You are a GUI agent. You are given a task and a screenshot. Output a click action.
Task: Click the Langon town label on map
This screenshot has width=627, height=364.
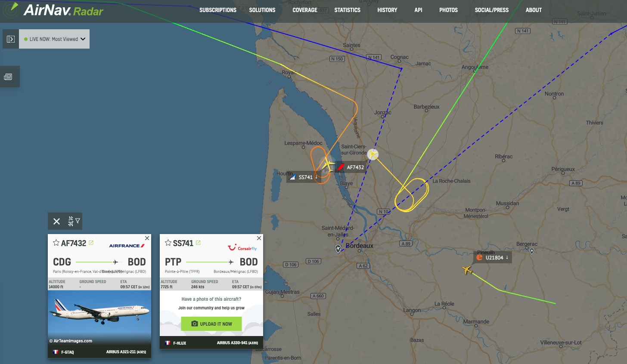coord(412,310)
